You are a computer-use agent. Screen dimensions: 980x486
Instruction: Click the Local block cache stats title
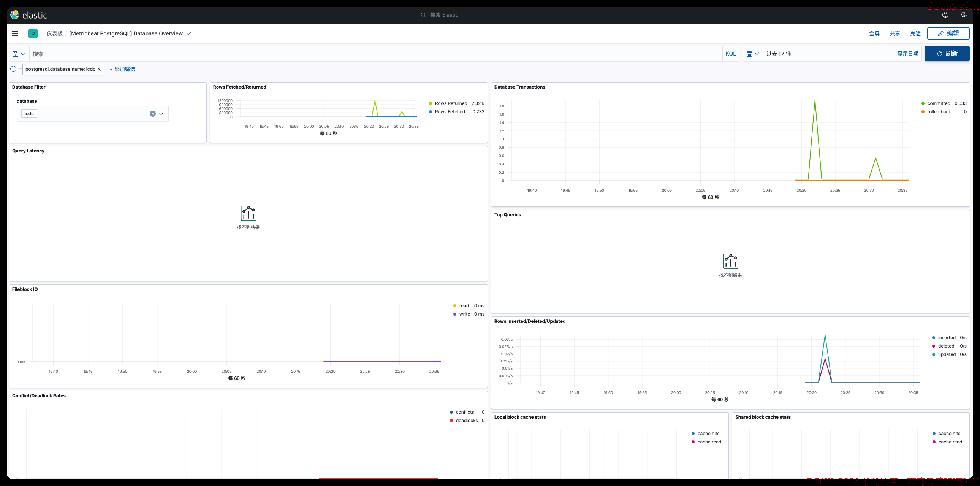[x=520, y=418]
